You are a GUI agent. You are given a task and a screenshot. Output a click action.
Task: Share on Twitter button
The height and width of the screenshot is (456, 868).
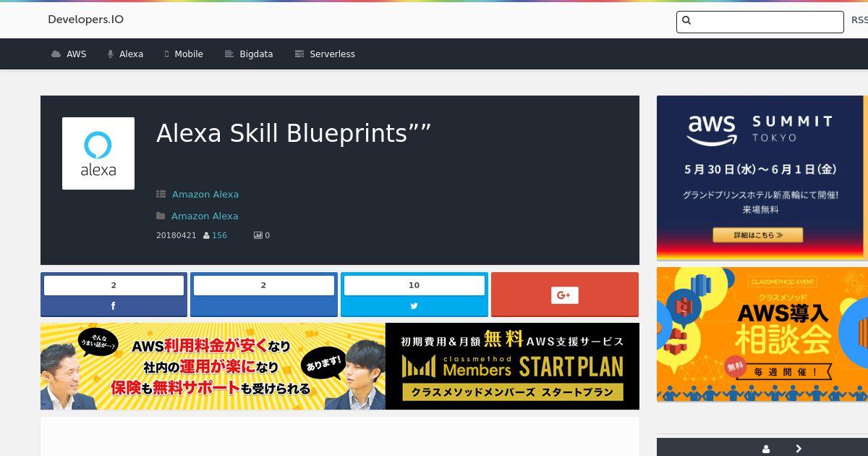point(414,295)
